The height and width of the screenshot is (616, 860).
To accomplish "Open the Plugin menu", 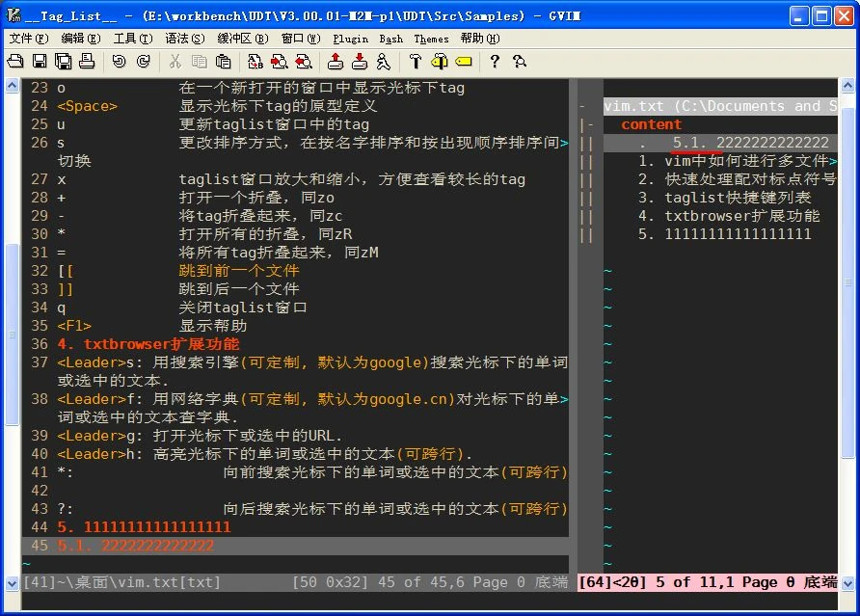I will click(350, 39).
